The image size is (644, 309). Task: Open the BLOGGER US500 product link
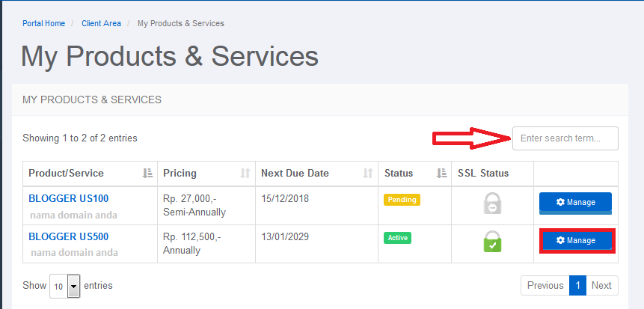point(69,237)
